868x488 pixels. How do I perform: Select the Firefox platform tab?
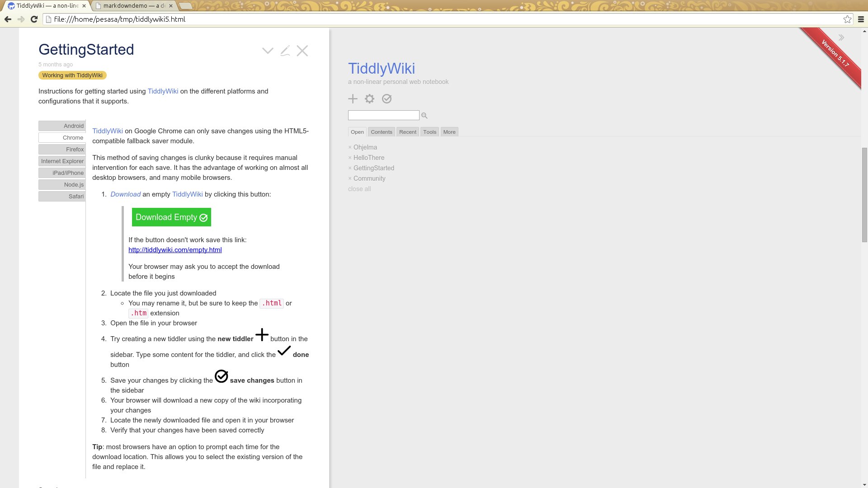coord(62,149)
